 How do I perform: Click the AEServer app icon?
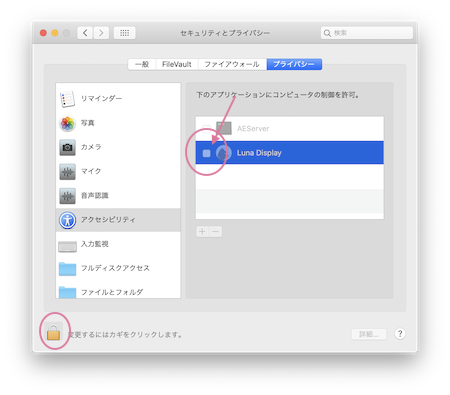[x=224, y=128]
